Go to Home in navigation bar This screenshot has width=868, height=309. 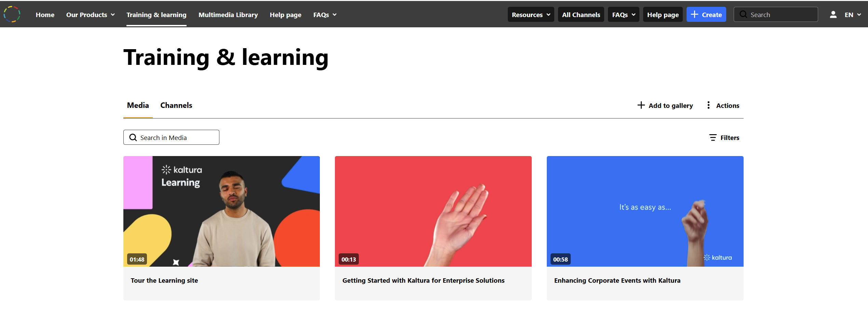[45, 15]
